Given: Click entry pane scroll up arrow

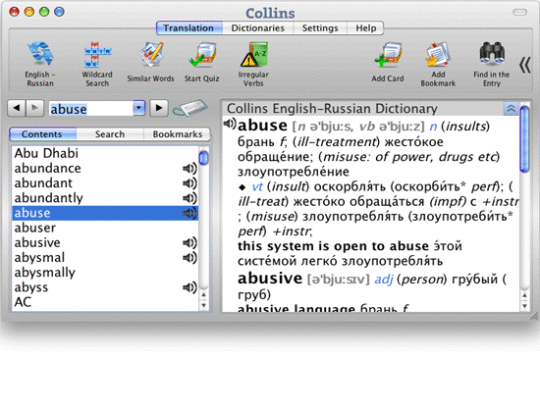Looking at the screenshot, I should [x=525, y=295].
